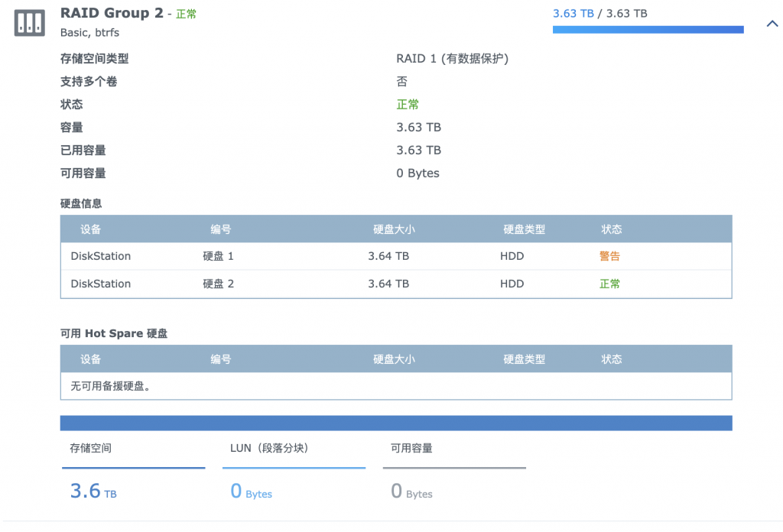The width and height of the screenshot is (783, 532).
Task: Click the 硬盘类型 header in disk table
Action: 524,229
